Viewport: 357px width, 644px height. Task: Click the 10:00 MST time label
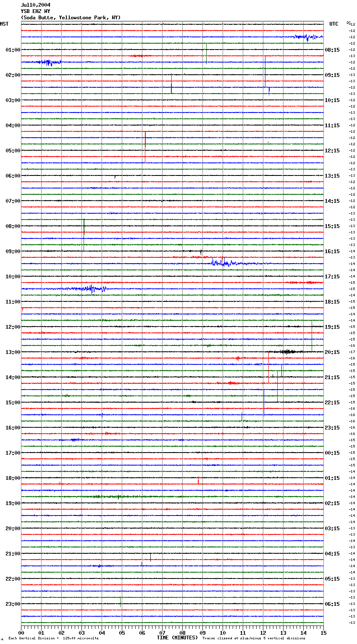pos(13,277)
